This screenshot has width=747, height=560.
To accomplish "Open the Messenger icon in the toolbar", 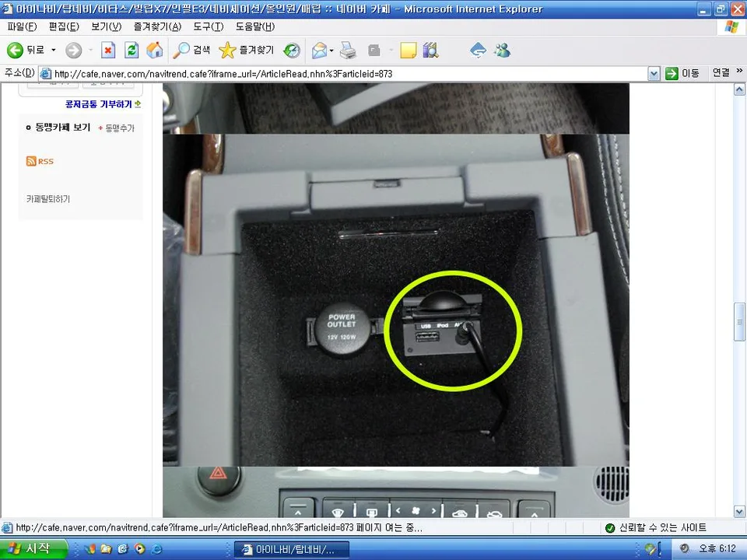I will 502,50.
